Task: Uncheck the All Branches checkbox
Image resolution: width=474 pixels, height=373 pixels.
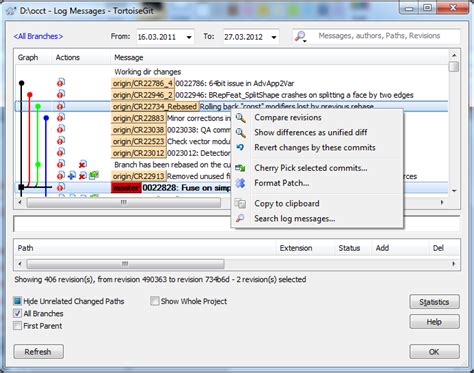Action: (x=17, y=313)
